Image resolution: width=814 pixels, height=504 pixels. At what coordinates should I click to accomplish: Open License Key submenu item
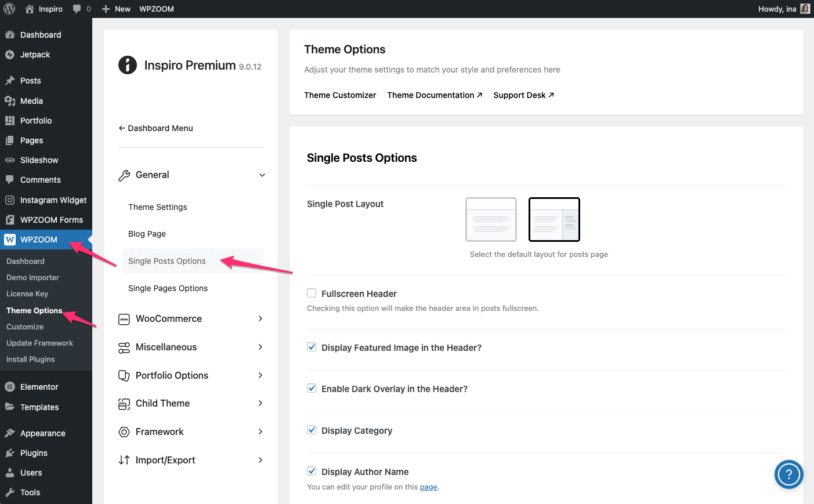click(27, 293)
